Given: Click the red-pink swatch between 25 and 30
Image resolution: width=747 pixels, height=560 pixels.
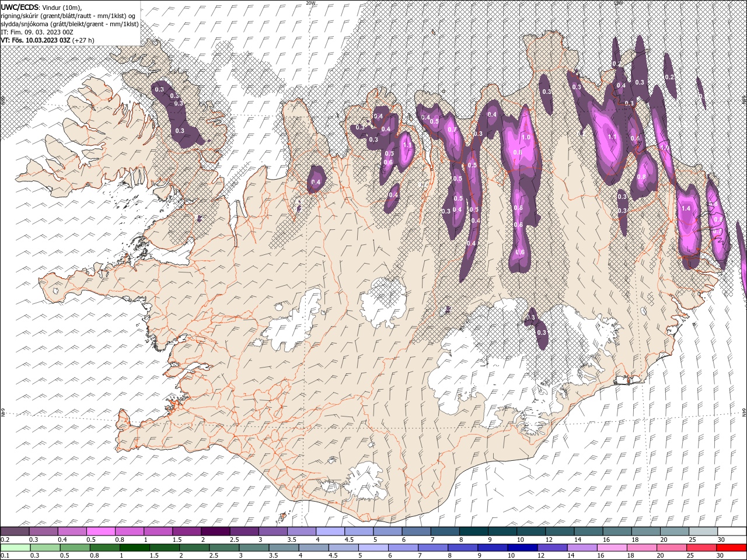Looking at the screenshot, I should pyautogui.click(x=701, y=548).
